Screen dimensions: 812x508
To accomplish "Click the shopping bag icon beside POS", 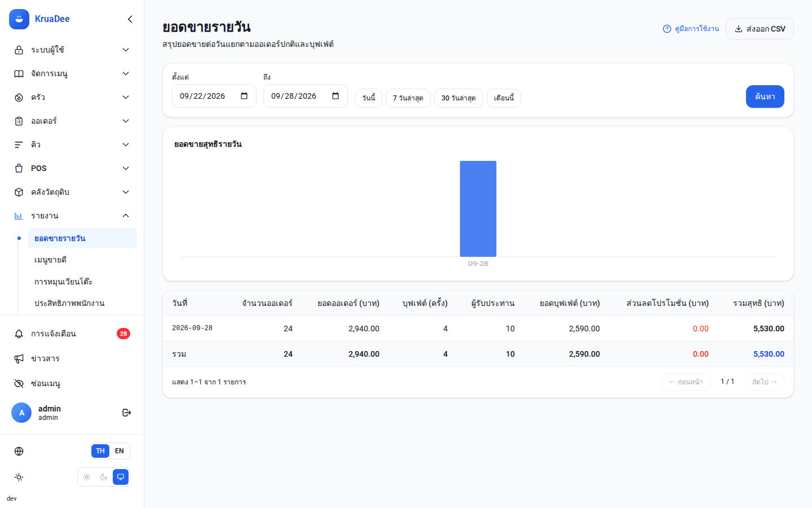I will click(x=19, y=168).
